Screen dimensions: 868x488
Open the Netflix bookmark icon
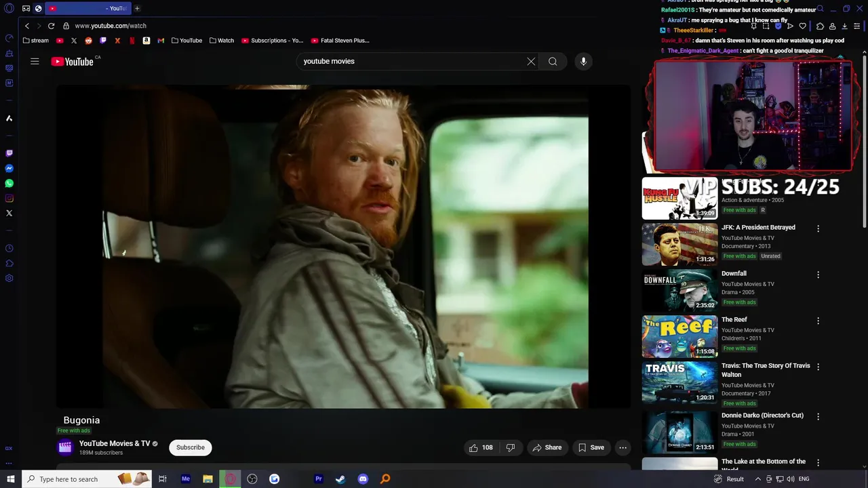(132, 41)
